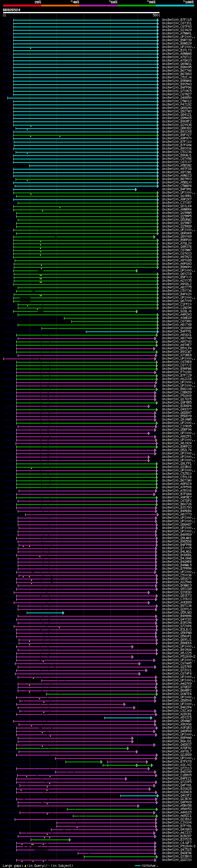
Task: Click label UniRef100_Q9M376
Action: tap(177, 247)
